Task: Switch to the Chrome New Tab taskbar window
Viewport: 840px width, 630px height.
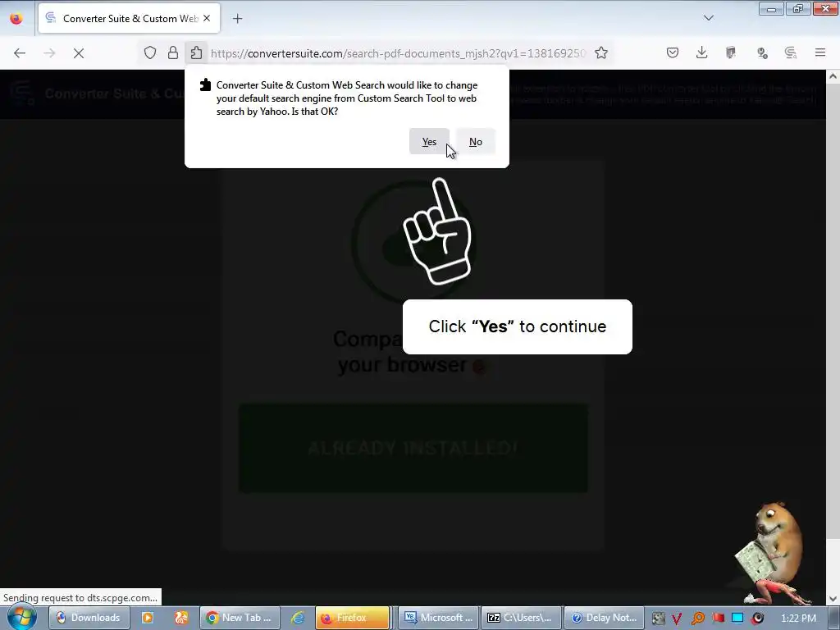Action: (240, 618)
